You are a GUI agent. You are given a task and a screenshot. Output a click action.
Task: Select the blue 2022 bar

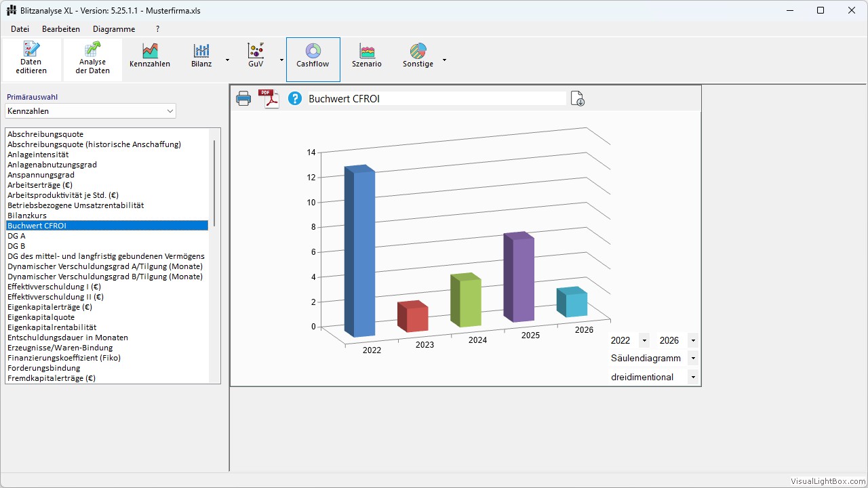click(359, 251)
